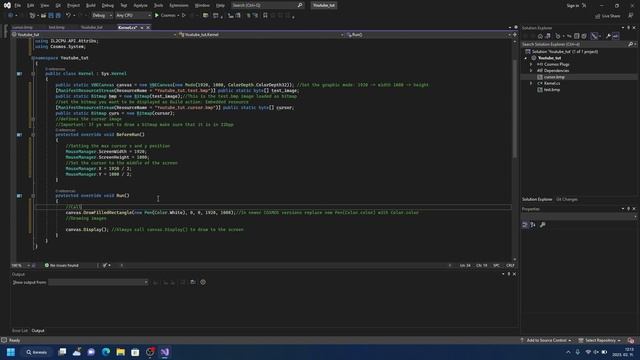Expand the Kernel.cs node in Solution Explorer
Image resolution: width=640 pixels, height=360 pixels.
531,83
